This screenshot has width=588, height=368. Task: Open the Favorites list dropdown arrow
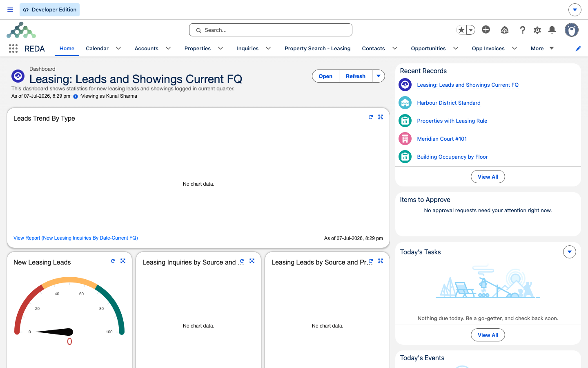click(471, 30)
